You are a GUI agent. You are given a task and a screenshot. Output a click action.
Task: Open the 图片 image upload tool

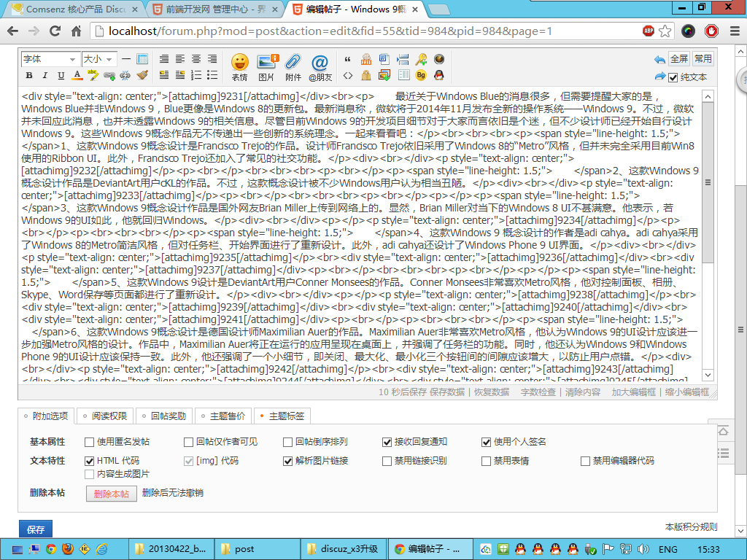tap(267, 67)
